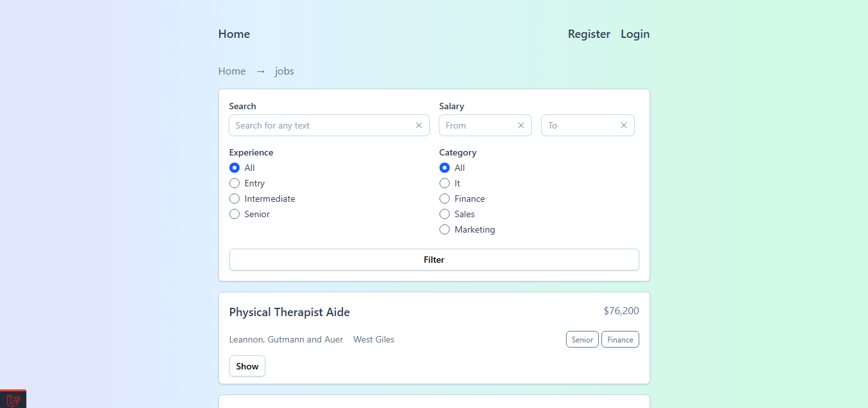The image size is (868, 408).
Task: Clear the search text input
Action: click(419, 125)
